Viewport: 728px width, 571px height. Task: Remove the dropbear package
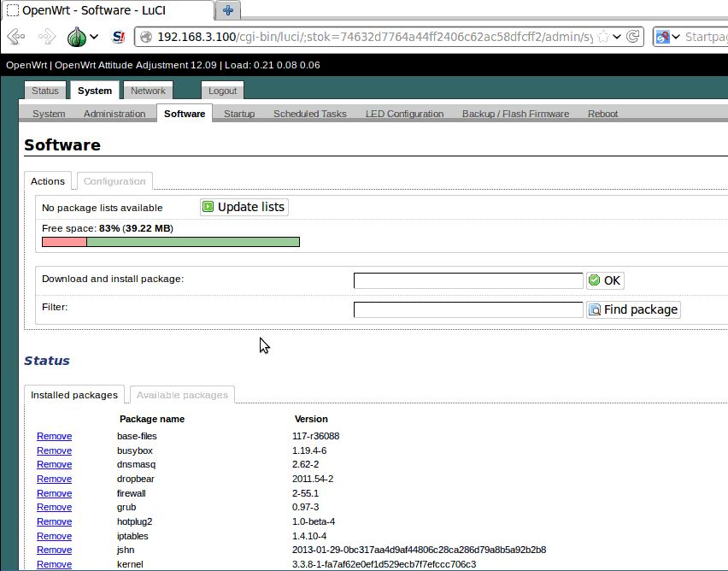coord(54,479)
